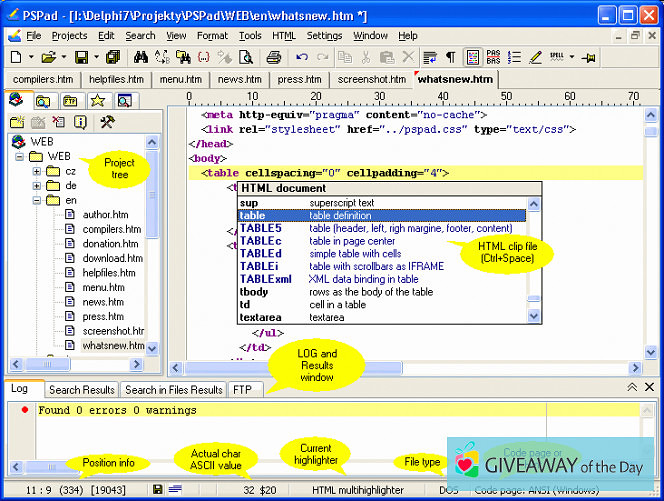Screen dimensions: 664x501
Task: Click the PAS BAS highlighter icon
Action: point(493,57)
